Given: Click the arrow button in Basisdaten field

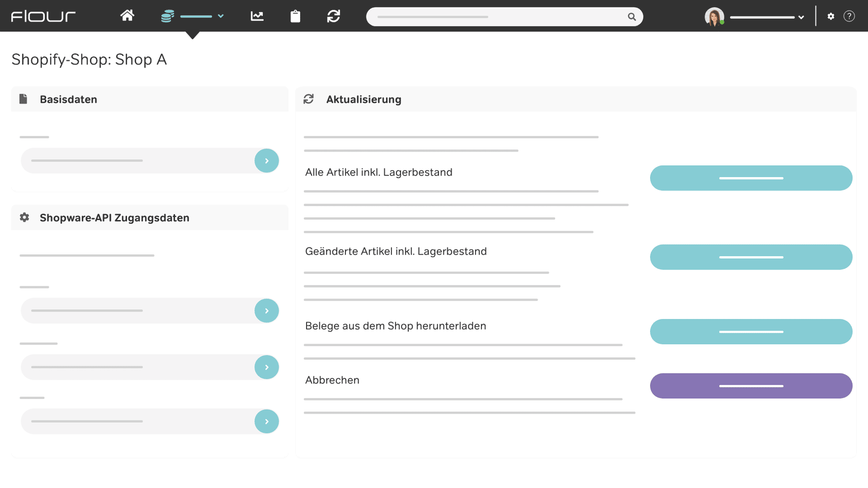Looking at the screenshot, I should pos(267,161).
